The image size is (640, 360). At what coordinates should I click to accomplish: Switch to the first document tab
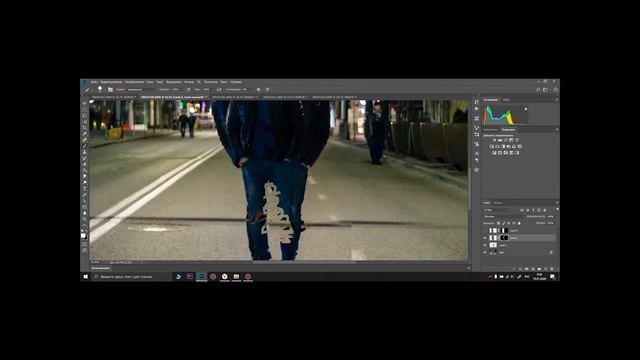tap(113, 97)
